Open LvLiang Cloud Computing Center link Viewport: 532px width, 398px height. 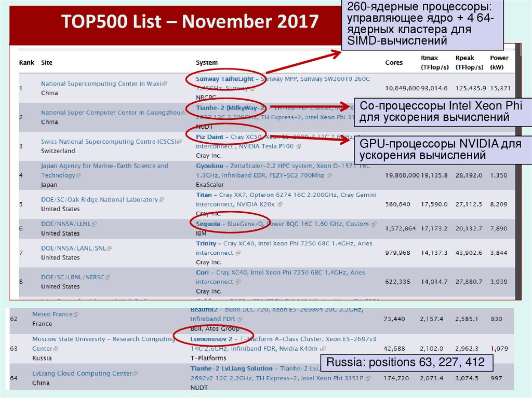82,373
